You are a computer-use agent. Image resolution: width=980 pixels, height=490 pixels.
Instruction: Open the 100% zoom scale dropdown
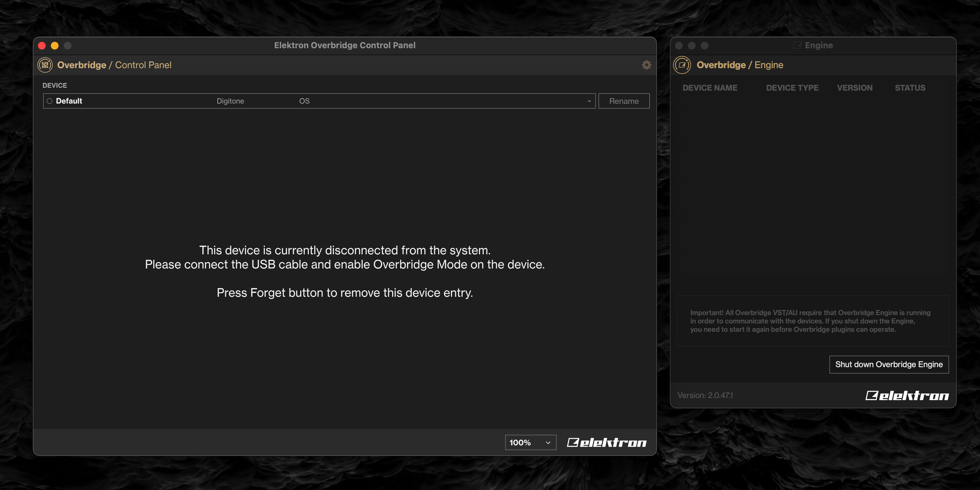(530, 442)
